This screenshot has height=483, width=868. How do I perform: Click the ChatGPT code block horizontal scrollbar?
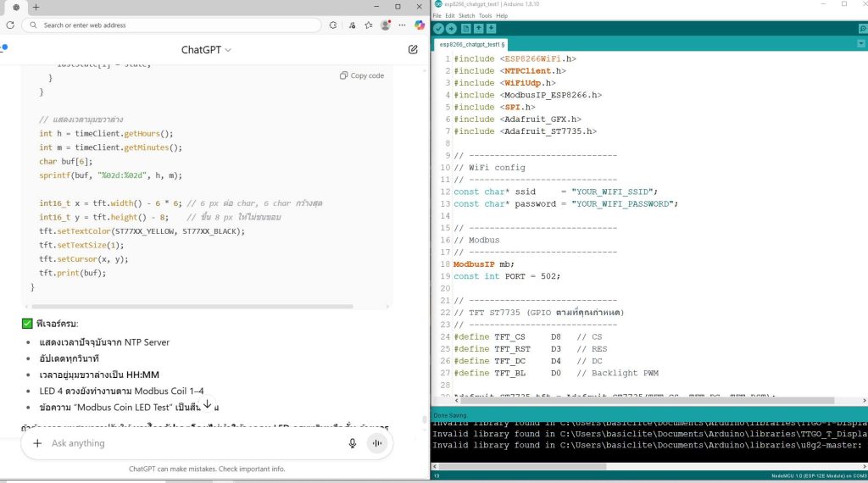pyautogui.click(x=192, y=306)
